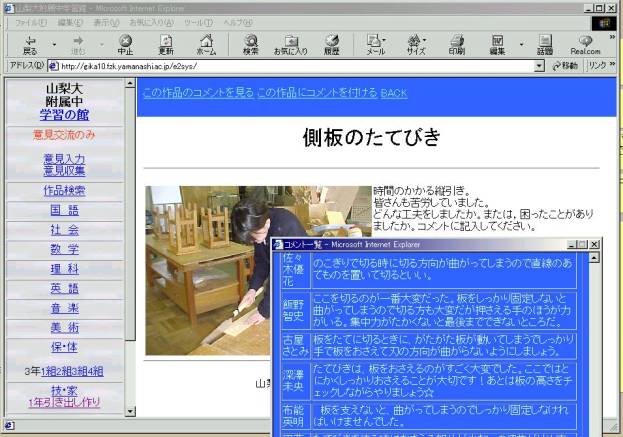Click the 4組 class link

point(96,371)
